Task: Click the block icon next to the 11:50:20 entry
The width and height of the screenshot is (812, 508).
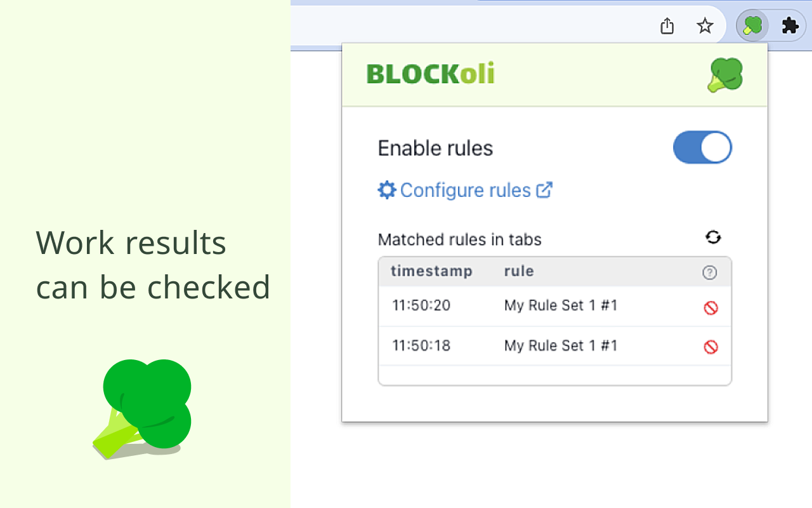Action: tap(710, 307)
